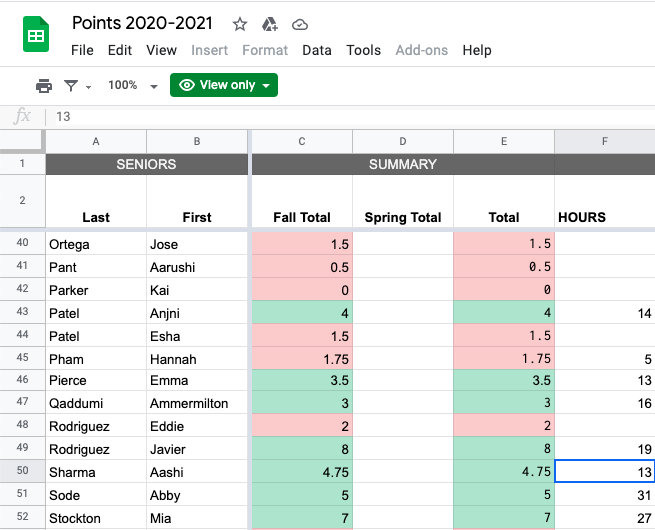This screenshot has width=655, height=530.
Task: Open the Data menu
Action: pos(317,50)
